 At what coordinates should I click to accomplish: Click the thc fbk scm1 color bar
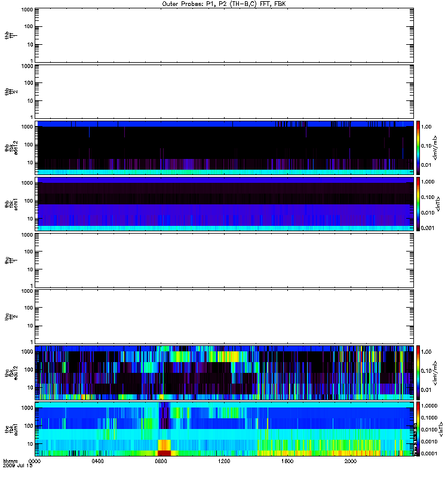(x=418, y=429)
